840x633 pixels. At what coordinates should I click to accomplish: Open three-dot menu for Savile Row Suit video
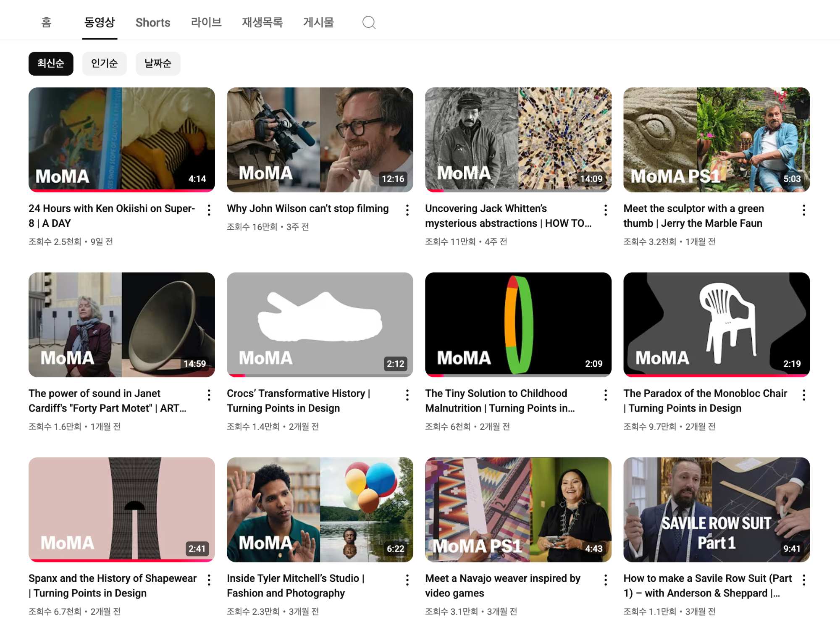[x=803, y=580]
